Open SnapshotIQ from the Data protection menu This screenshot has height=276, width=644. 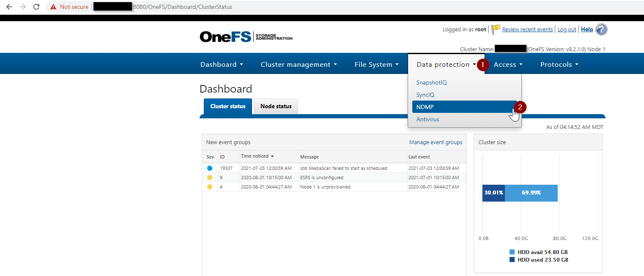coord(432,82)
